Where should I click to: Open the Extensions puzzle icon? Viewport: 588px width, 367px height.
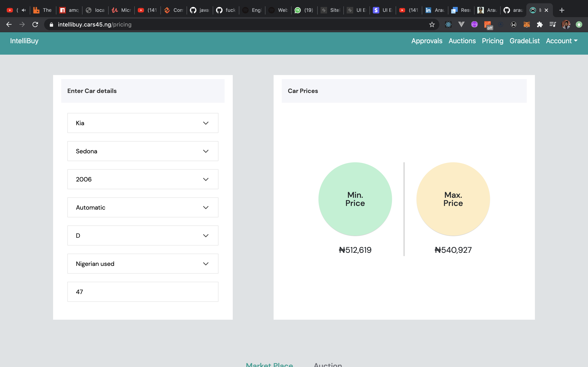(x=540, y=24)
